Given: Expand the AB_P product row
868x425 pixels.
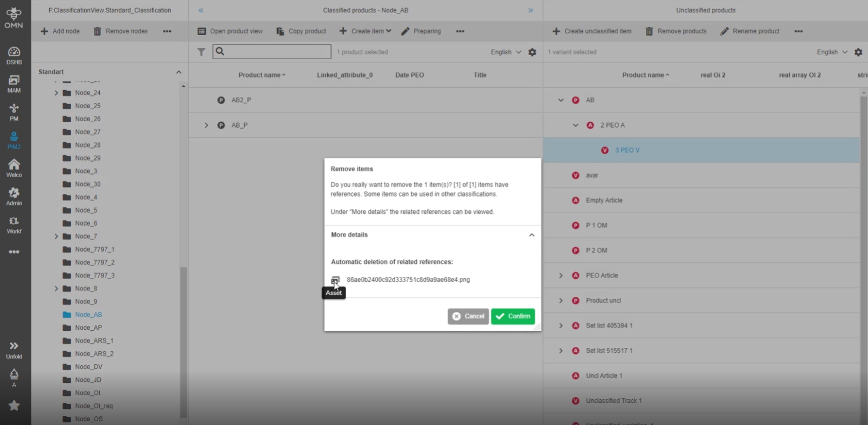Looking at the screenshot, I should (206, 125).
